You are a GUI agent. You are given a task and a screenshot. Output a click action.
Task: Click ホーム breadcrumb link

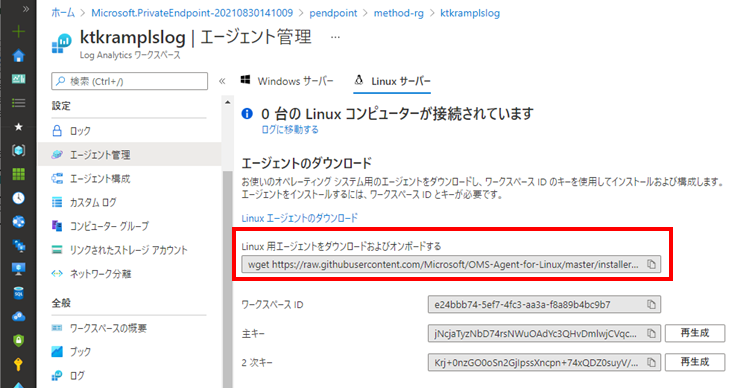tap(63, 13)
